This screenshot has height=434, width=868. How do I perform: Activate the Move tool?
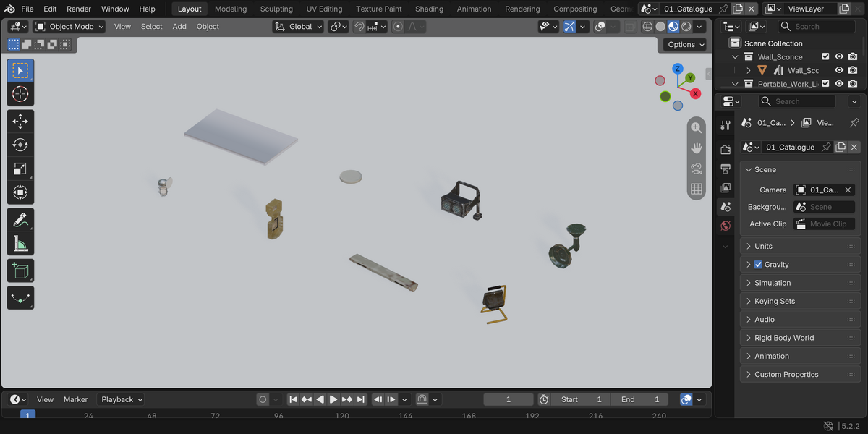[20, 122]
